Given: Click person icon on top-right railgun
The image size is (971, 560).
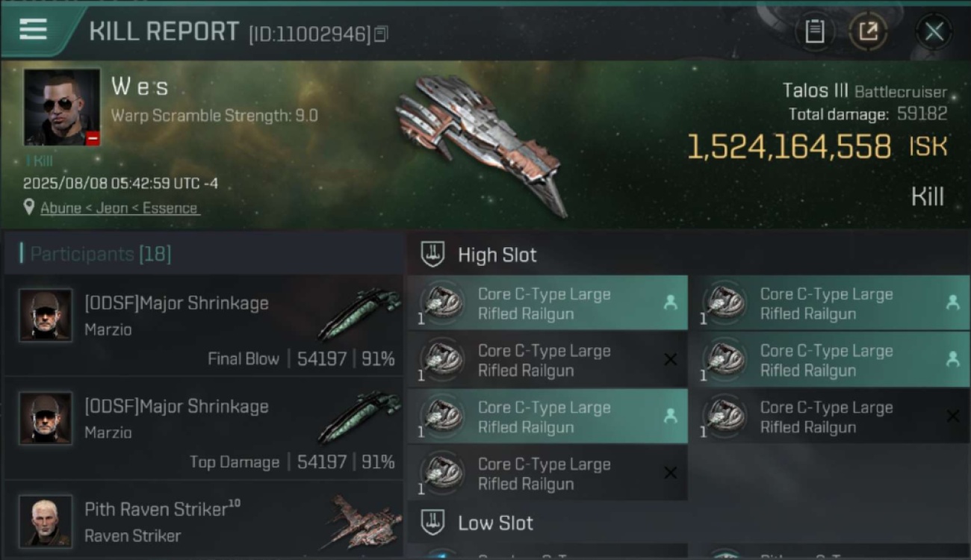Looking at the screenshot, I should point(952,302).
